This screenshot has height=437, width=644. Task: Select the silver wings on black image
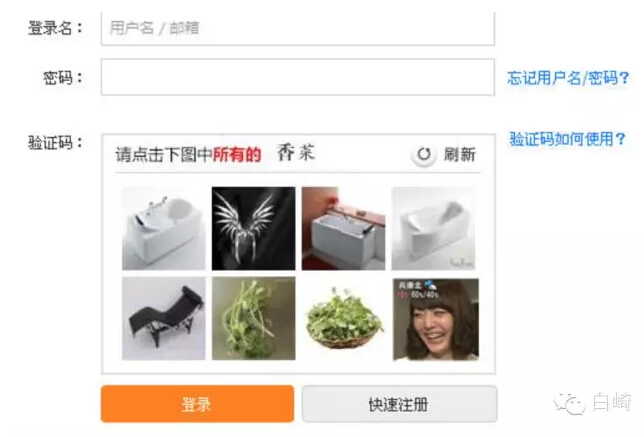[253, 228]
